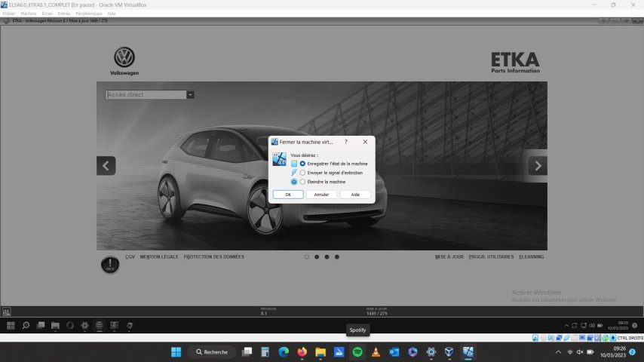Open Windows Settings gear from host taskbar
Image resolution: width=644 pixels, height=362 pixels.
431,352
